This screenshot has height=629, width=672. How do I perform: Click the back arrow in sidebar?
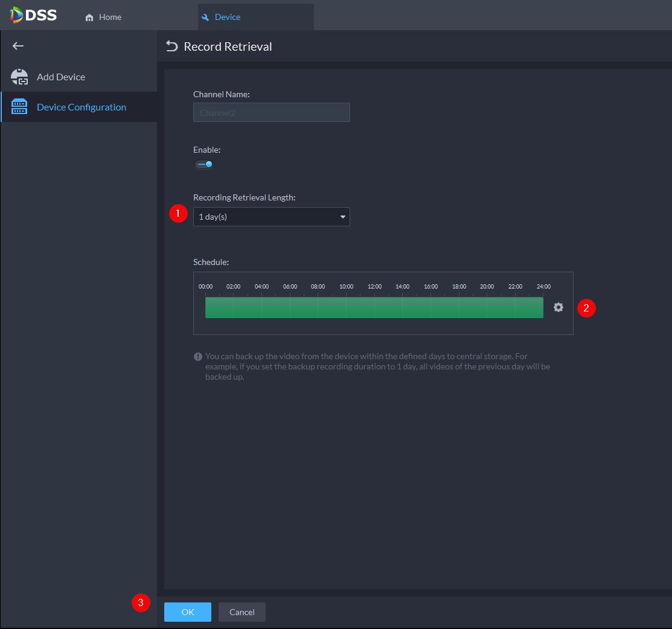pyautogui.click(x=18, y=46)
